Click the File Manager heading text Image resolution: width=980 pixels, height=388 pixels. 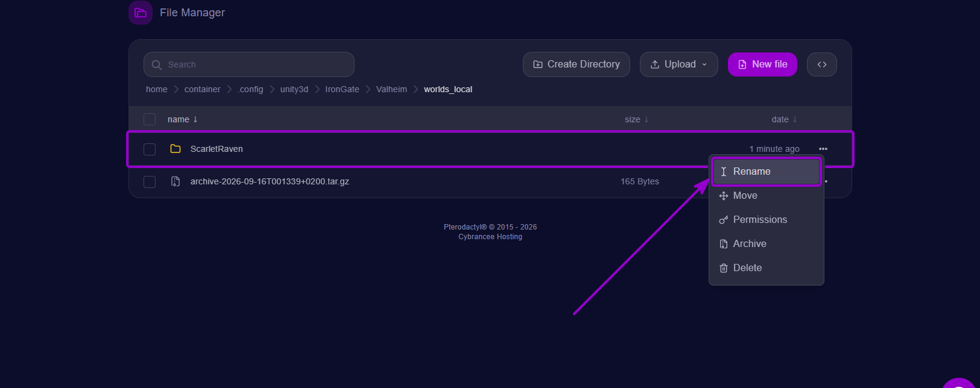(x=192, y=13)
